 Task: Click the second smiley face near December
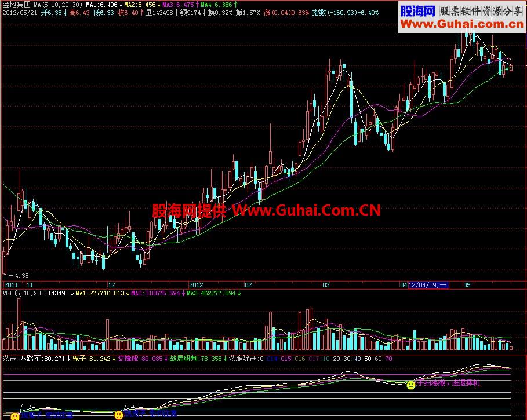coord(119,415)
